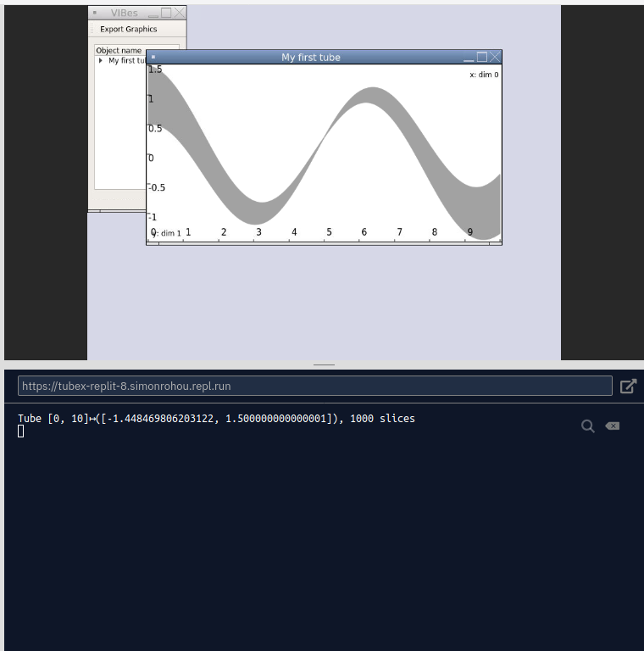The height and width of the screenshot is (651, 644).
Task: Maximize the VIBes window
Action: tap(166, 13)
